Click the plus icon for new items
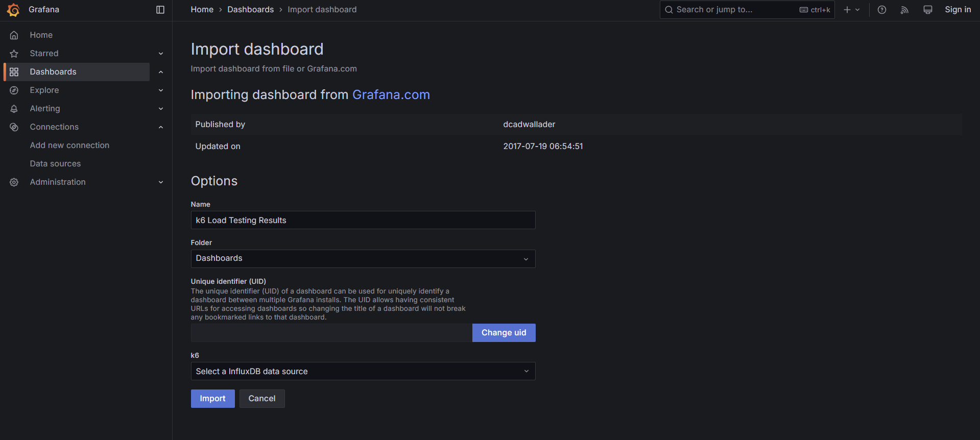980x440 pixels. pos(847,10)
